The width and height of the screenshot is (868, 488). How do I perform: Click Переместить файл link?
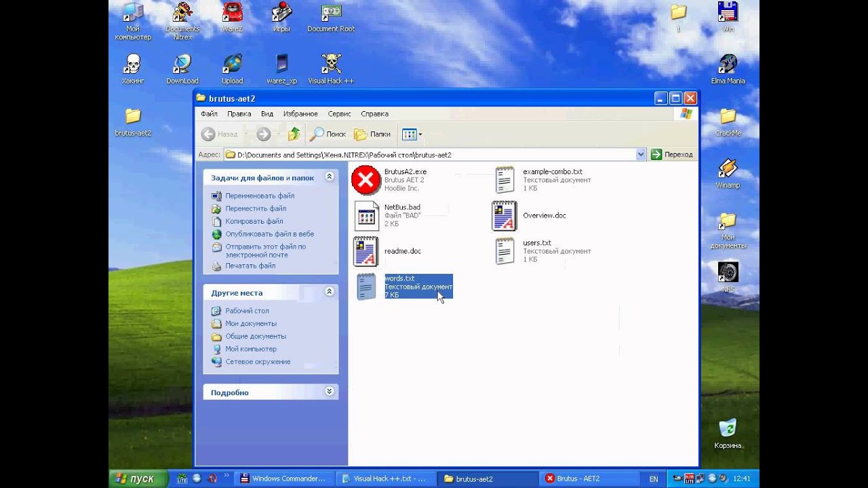(256, 209)
